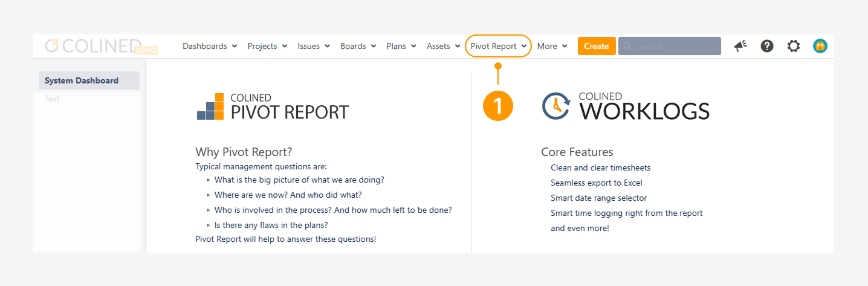
Task: Click the 'Why Pivot Report?' heading
Action: (244, 152)
